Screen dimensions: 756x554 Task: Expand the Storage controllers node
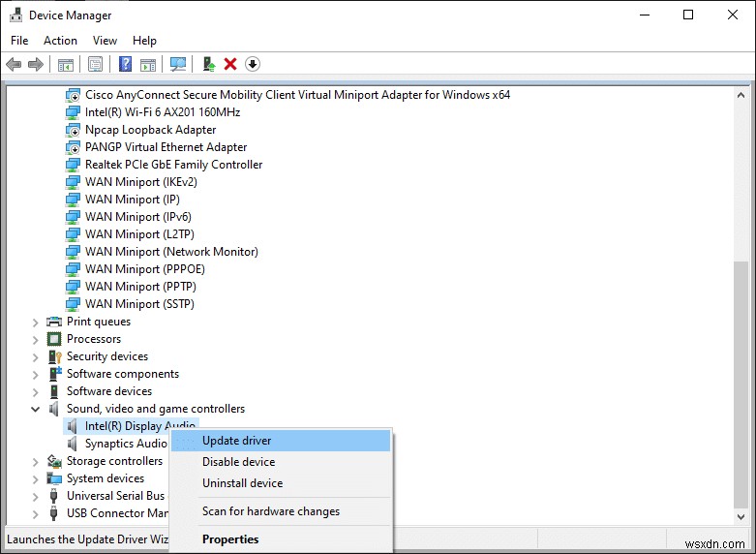(x=35, y=461)
